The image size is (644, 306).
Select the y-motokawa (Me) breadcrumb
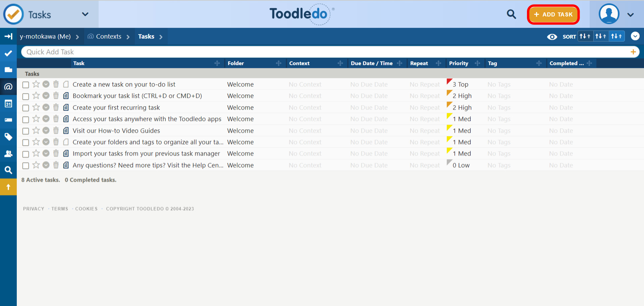45,37
